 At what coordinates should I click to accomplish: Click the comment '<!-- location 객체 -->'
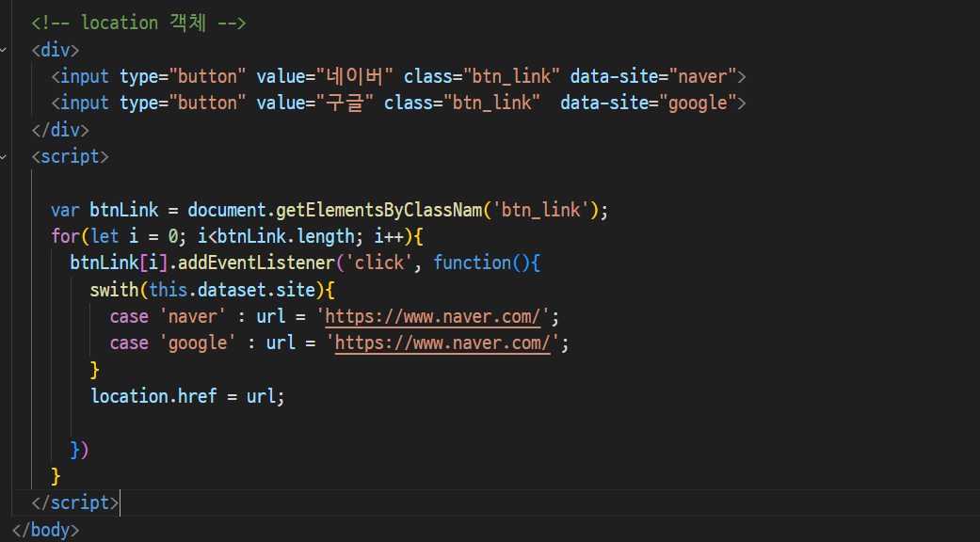(138, 24)
